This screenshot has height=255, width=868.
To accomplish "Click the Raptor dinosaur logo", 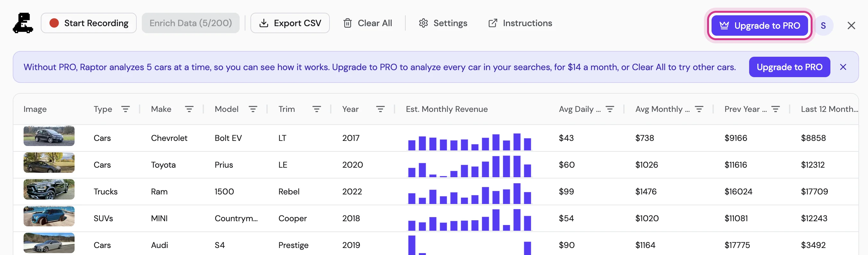I will point(23,23).
